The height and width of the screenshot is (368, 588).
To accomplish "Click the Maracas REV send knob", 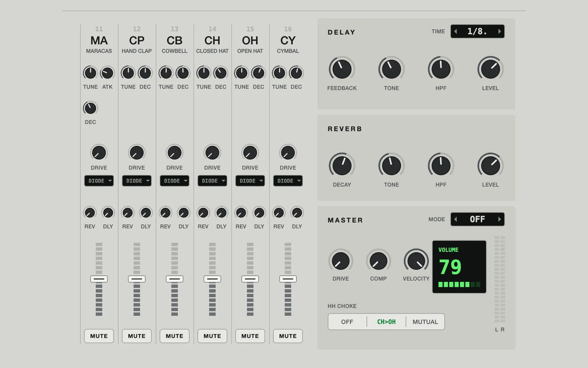I will pyautogui.click(x=90, y=213).
